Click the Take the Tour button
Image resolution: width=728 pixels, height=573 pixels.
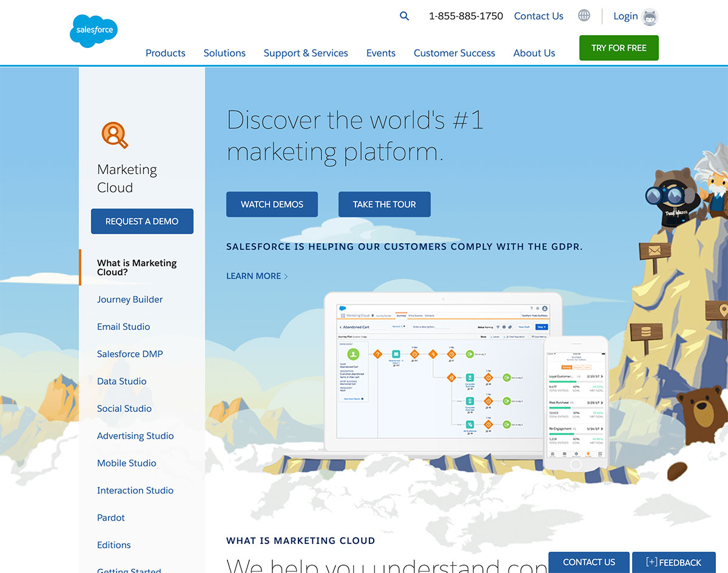385,204
